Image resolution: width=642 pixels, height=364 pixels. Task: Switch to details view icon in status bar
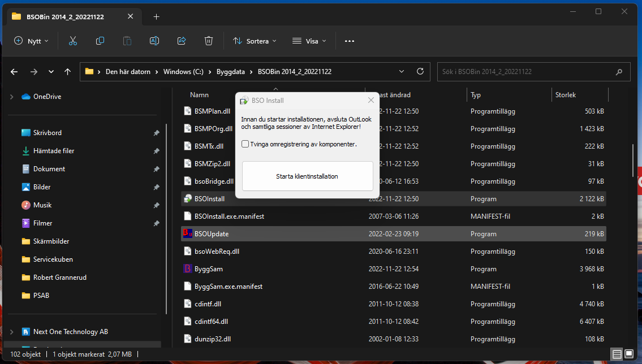coord(617,354)
